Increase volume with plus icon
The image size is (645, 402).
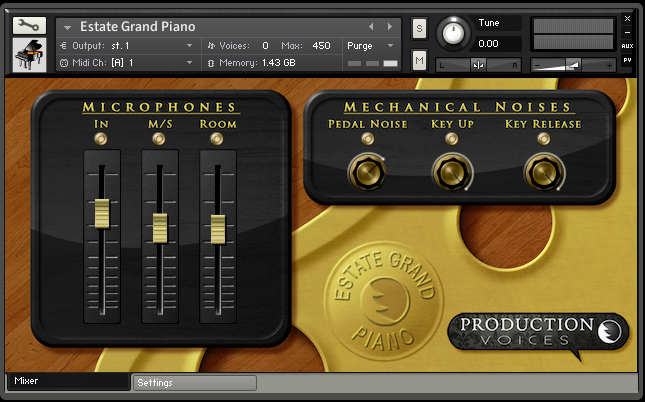coord(609,65)
